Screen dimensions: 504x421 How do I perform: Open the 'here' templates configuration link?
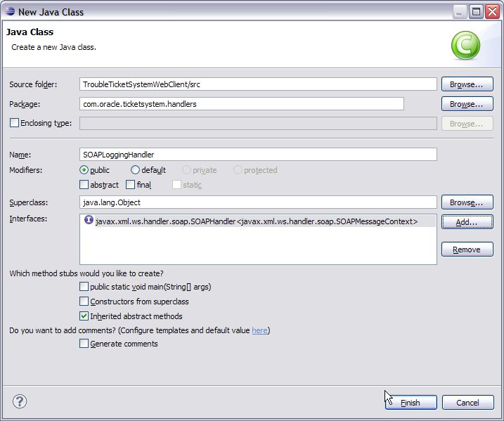click(259, 330)
